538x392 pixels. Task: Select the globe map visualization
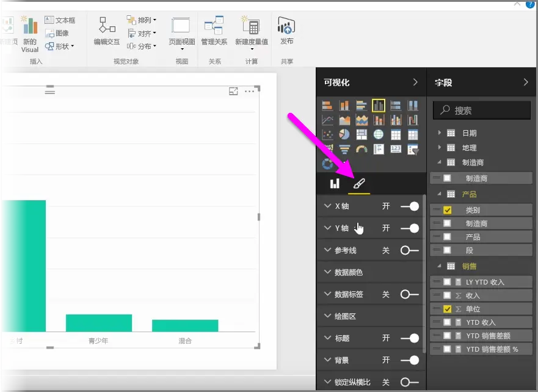pyautogui.click(x=379, y=134)
